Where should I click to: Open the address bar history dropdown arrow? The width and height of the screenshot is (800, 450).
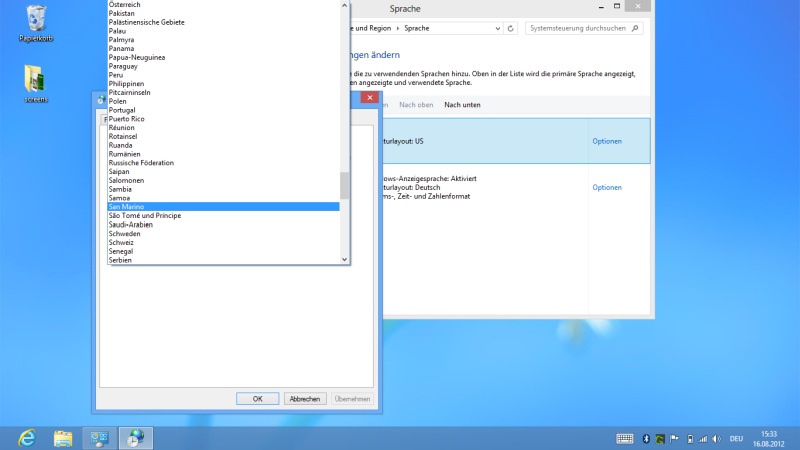[497, 29]
